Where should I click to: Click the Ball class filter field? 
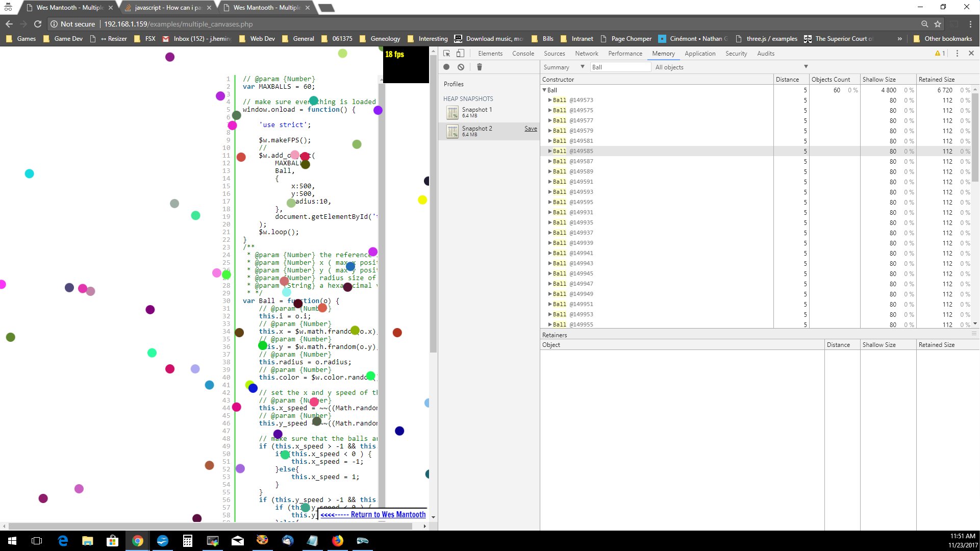tap(620, 67)
